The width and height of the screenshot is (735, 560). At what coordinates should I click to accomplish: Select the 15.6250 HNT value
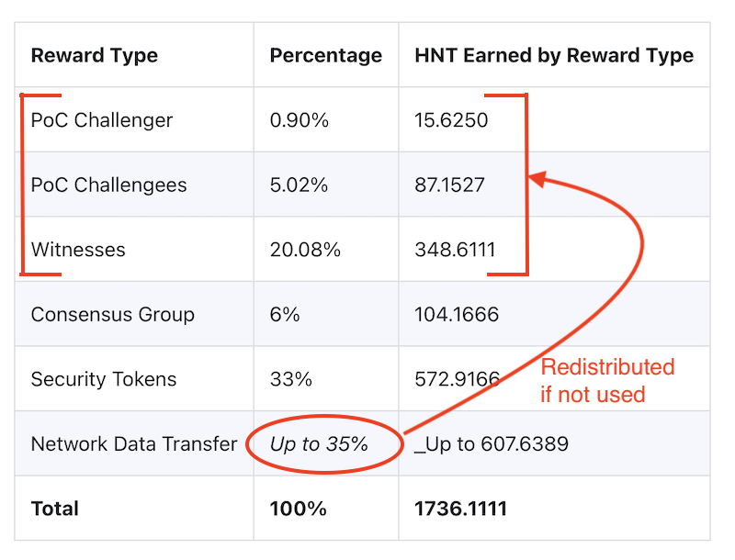(x=451, y=120)
